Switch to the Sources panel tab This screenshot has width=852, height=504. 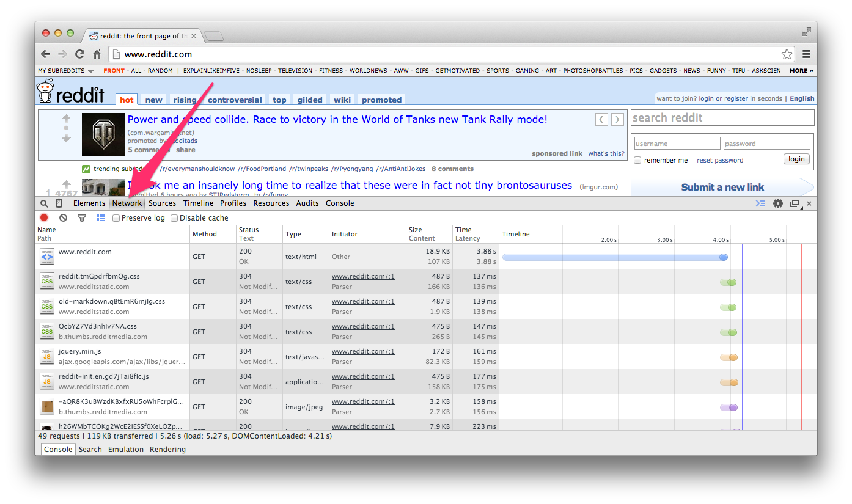162,203
